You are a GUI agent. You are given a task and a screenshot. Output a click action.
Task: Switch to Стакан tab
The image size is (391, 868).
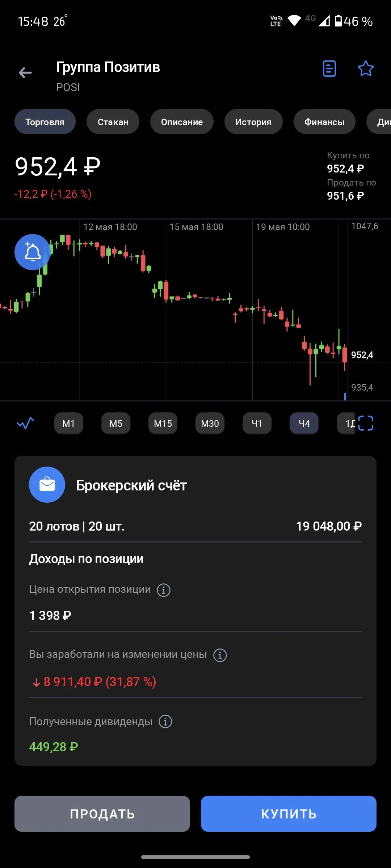113,122
